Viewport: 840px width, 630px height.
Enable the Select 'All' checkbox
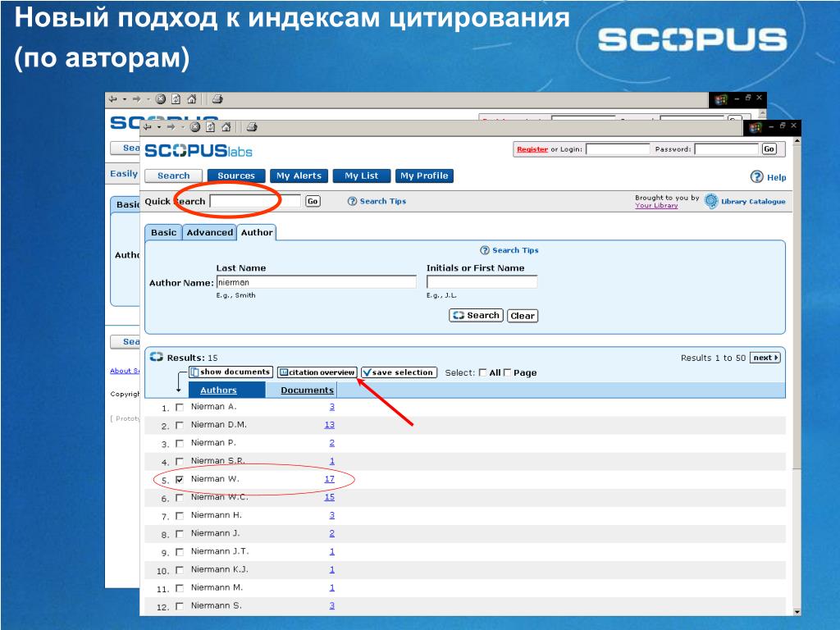coord(482,372)
